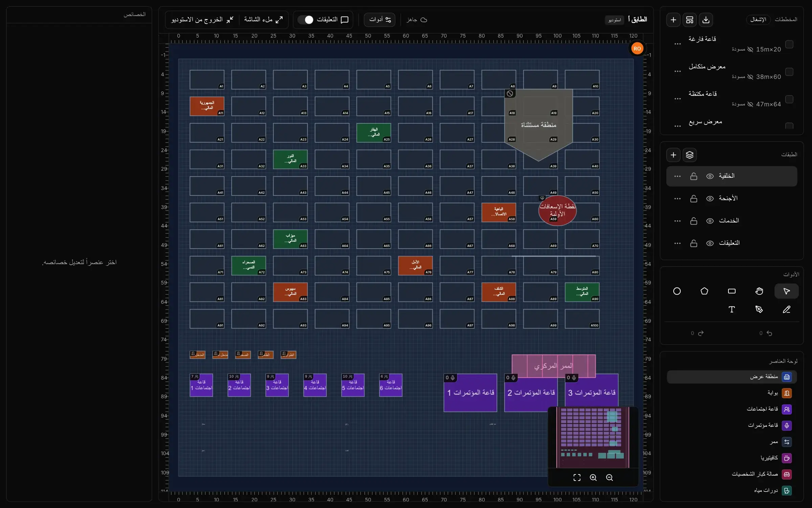Select booth A25 on the canvas
Image resolution: width=812 pixels, height=508 pixels.
point(374,132)
